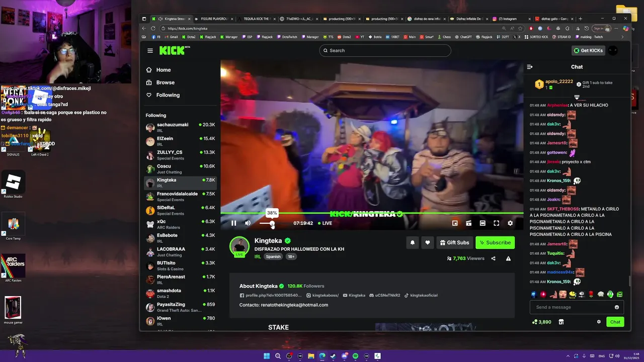Open the Windows Start menu

pyautogui.click(x=267, y=356)
